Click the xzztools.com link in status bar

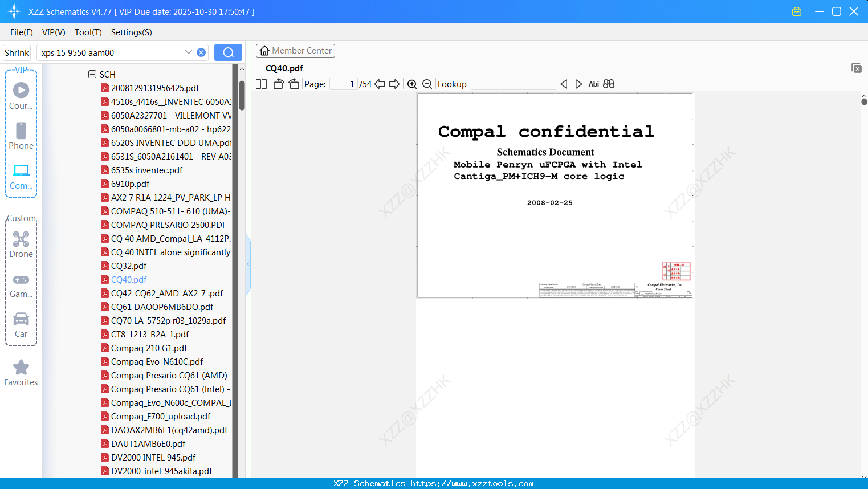pyautogui.click(x=472, y=483)
